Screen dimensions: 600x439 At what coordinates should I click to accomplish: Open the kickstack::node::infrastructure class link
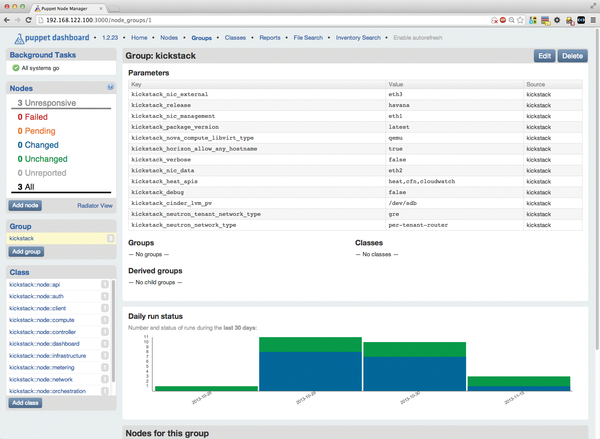(x=47, y=356)
